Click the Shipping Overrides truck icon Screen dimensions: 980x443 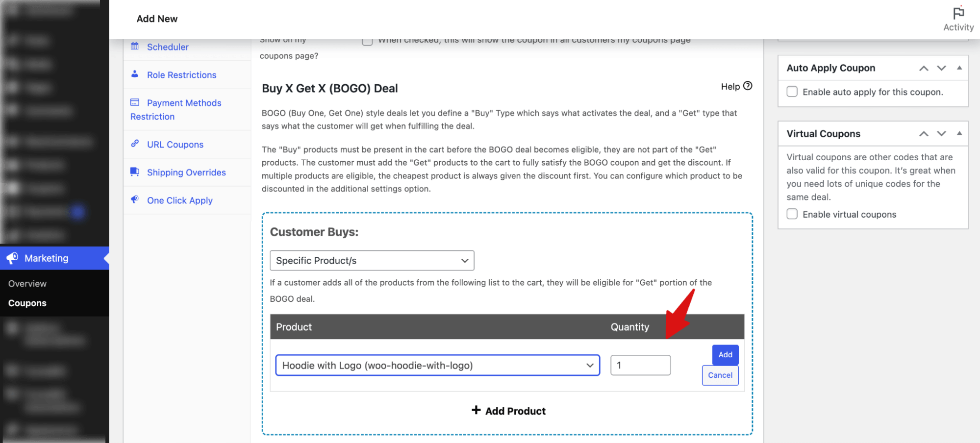(x=135, y=172)
